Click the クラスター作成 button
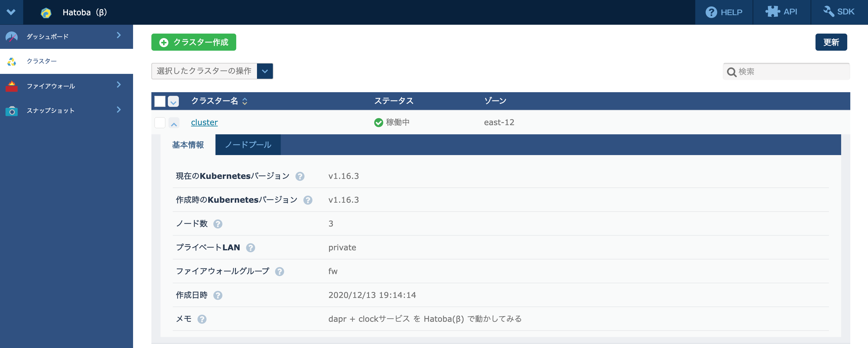The width and height of the screenshot is (868, 348). tap(194, 42)
